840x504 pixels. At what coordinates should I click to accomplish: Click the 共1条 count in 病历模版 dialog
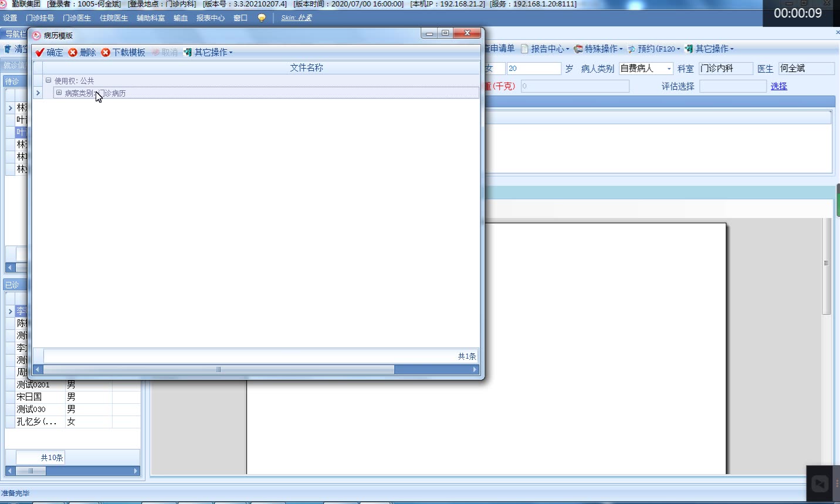pos(467,356)
